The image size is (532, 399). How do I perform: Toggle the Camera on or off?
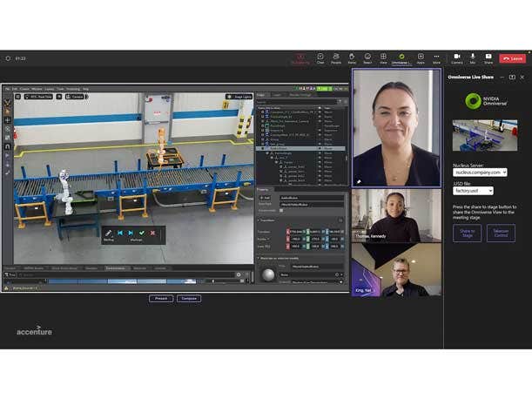pos(457,57)
